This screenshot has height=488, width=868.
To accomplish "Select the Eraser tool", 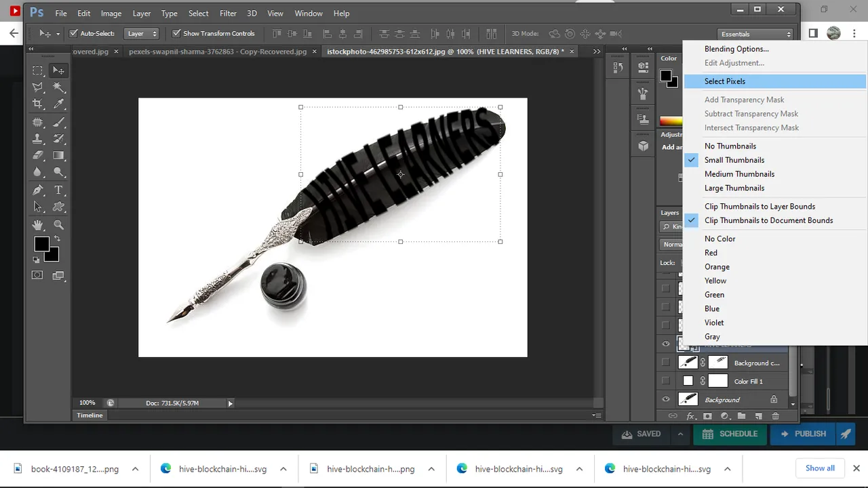I will [38, 155].
